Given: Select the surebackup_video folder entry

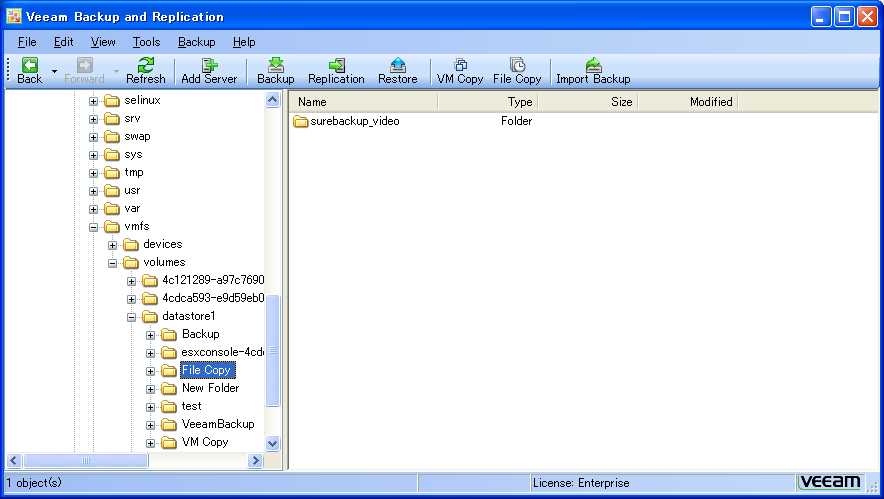Looking at the screenshot, I should click(355, 121).
